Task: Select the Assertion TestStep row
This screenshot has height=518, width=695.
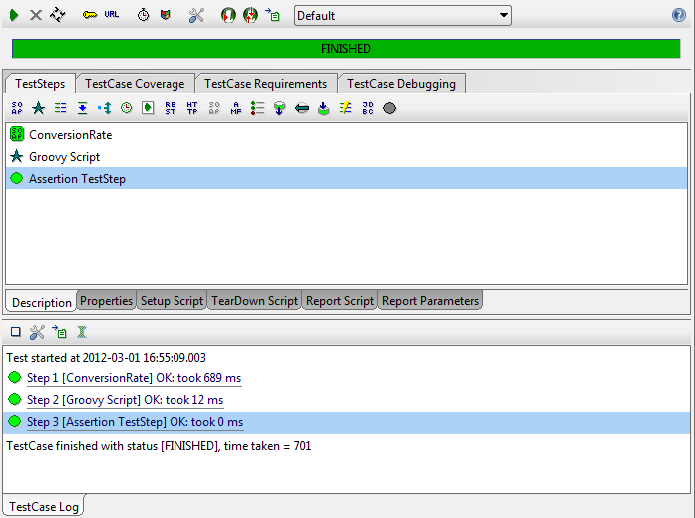Action: pos(346,178)
